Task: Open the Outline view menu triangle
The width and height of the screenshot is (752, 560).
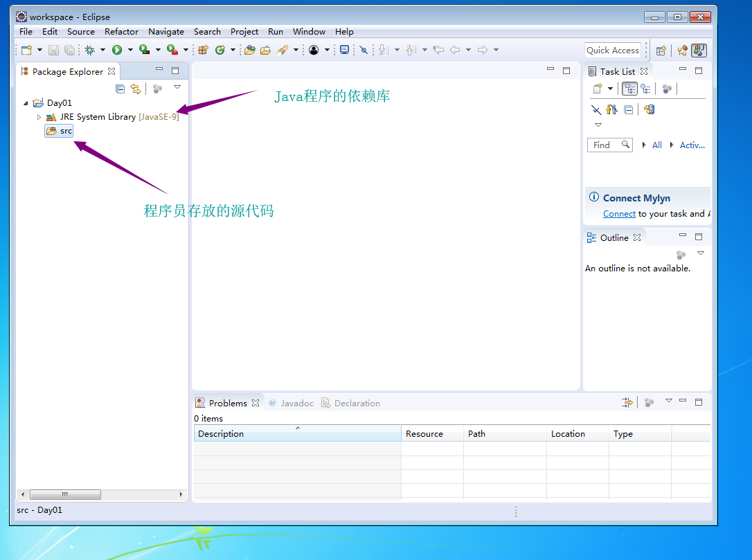Action: coord(701,253)
